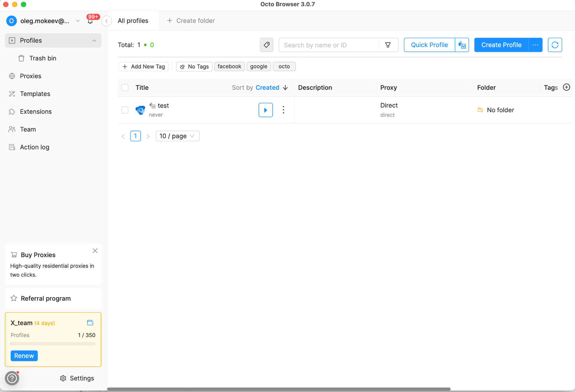Open the Profiles sidebar item
Screen dimensions: 575x392
(53, 40)
